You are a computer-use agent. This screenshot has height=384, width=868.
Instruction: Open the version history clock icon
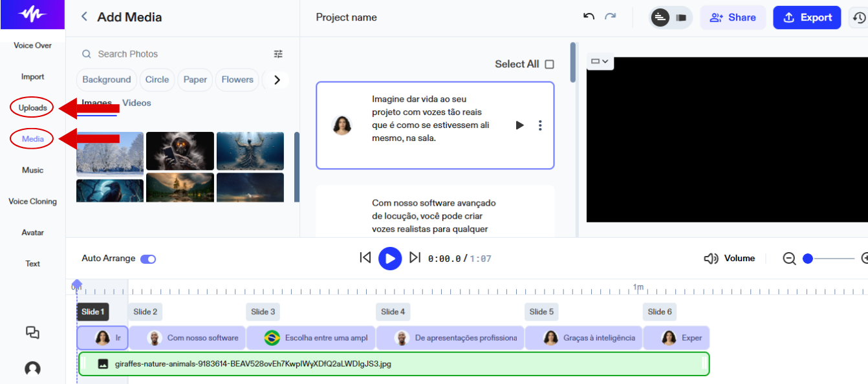click(858, 17)
